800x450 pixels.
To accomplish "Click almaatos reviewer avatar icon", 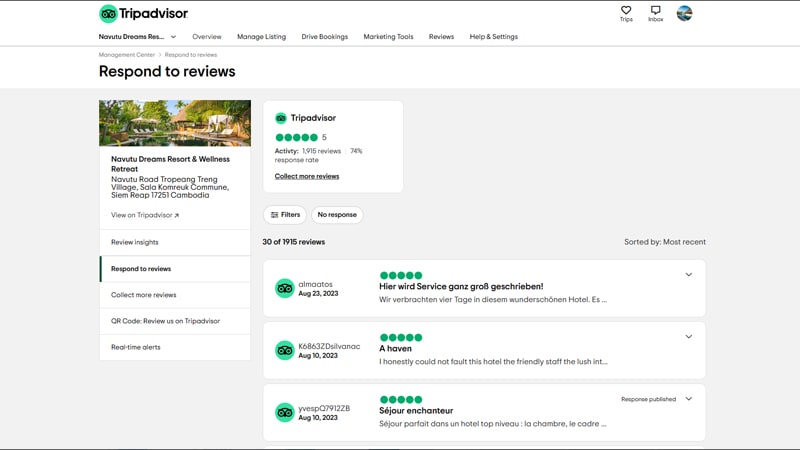I will (284, 289).
